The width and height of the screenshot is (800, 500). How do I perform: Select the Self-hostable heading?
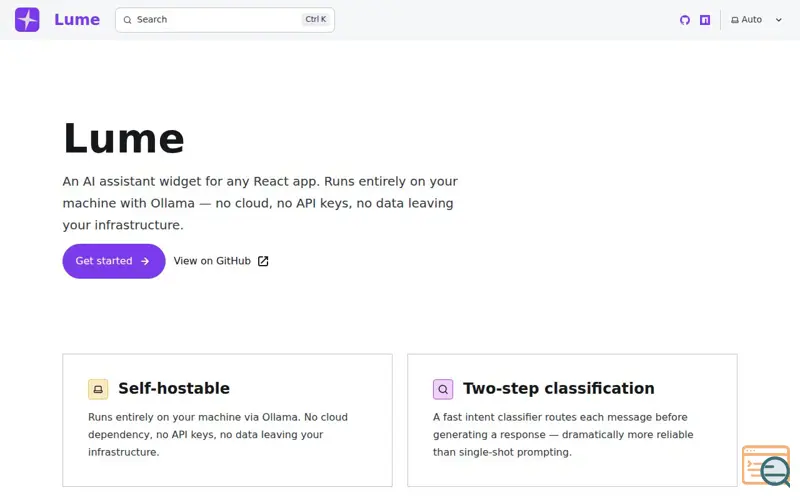click(x=174, y=389)
